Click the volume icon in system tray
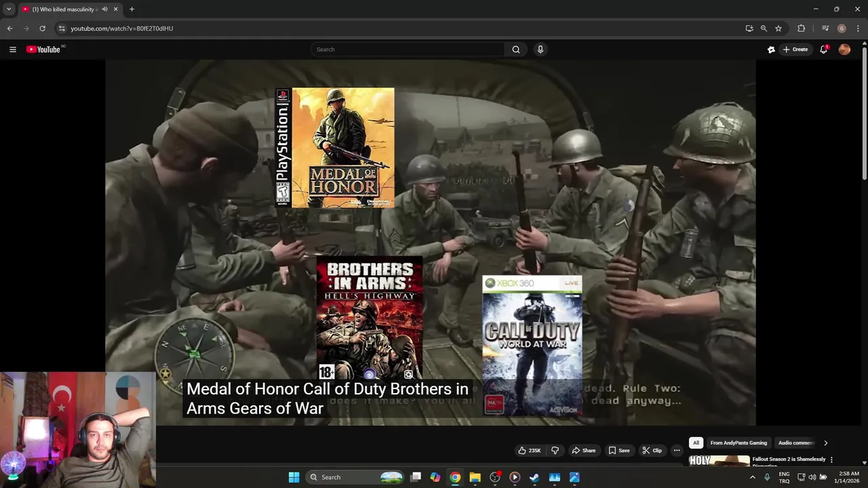 click(x=812, y=477)
